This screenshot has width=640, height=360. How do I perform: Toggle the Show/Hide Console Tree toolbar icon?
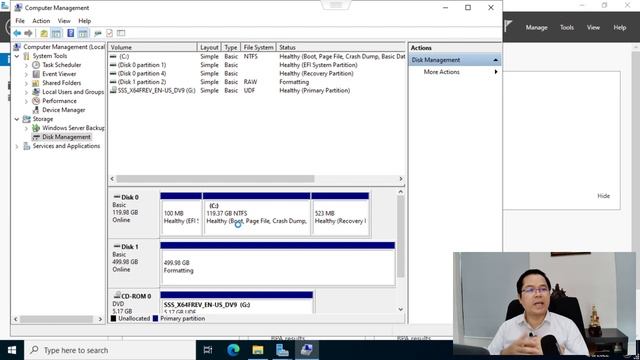[56, 33]
